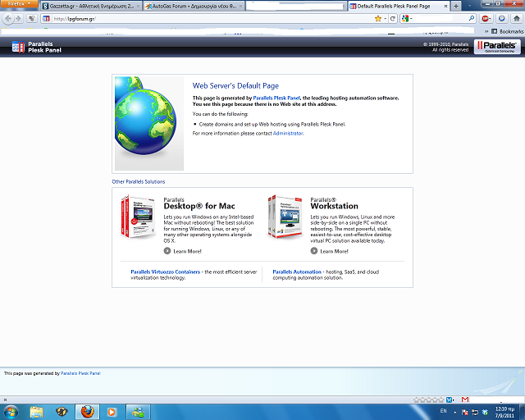
Task: Click the Desktop for Mac product box image
Action: coord(139,217)
